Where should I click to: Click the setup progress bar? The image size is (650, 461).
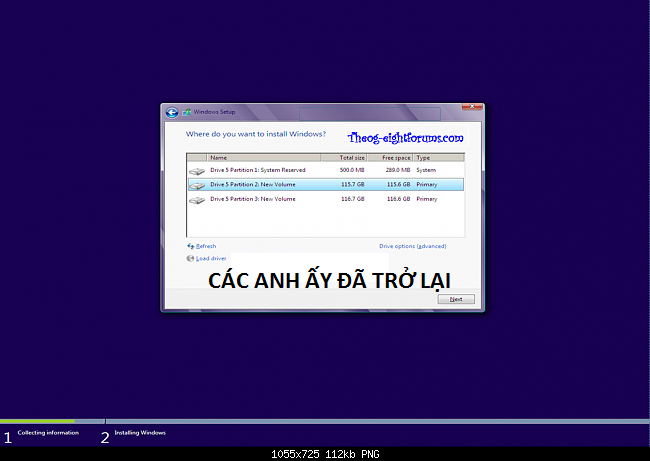tap(325, 421)
